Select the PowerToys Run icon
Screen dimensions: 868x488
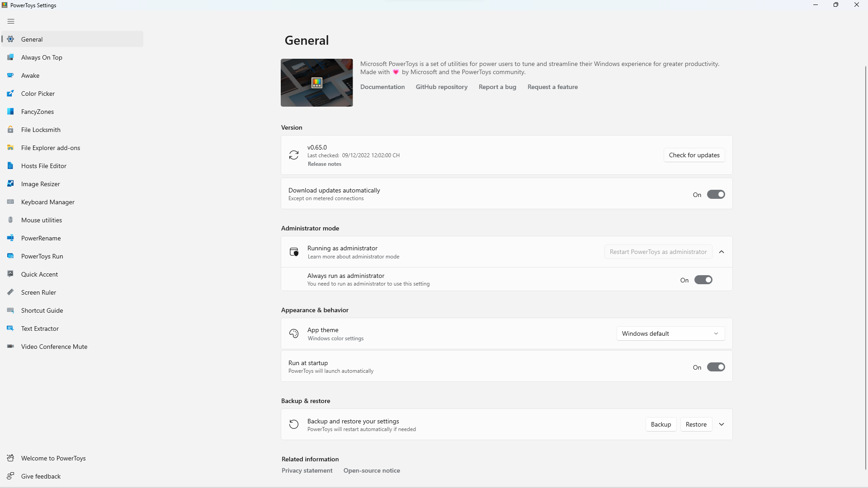point(10,256)
